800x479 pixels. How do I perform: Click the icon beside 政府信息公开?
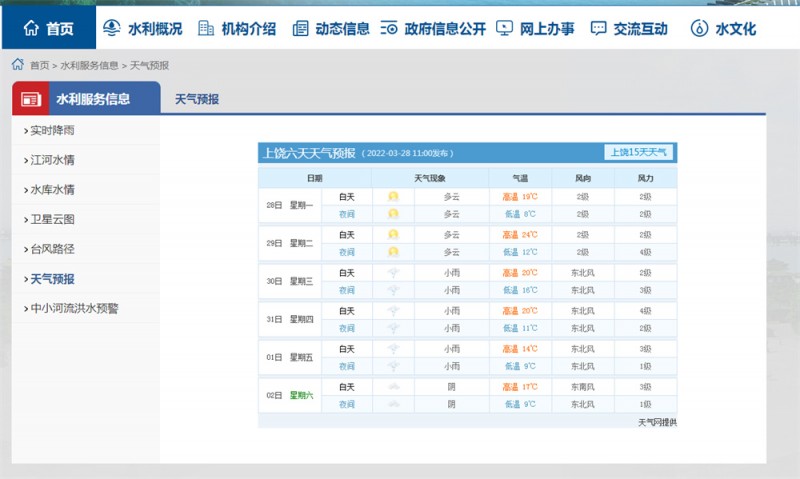(389, 28)
